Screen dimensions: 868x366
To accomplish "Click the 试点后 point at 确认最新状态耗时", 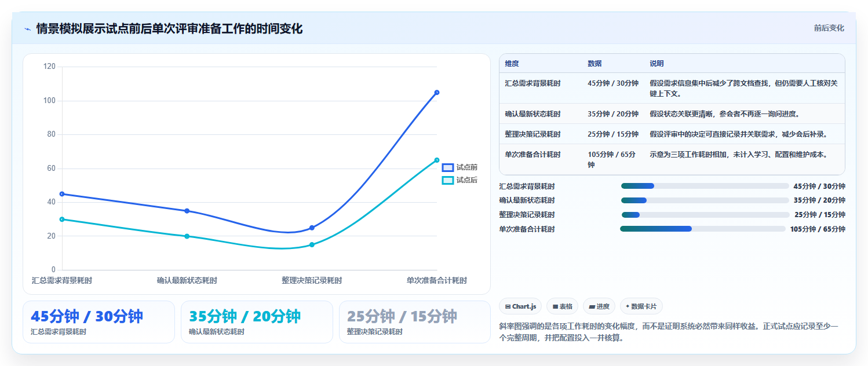I will coord(187,236).
